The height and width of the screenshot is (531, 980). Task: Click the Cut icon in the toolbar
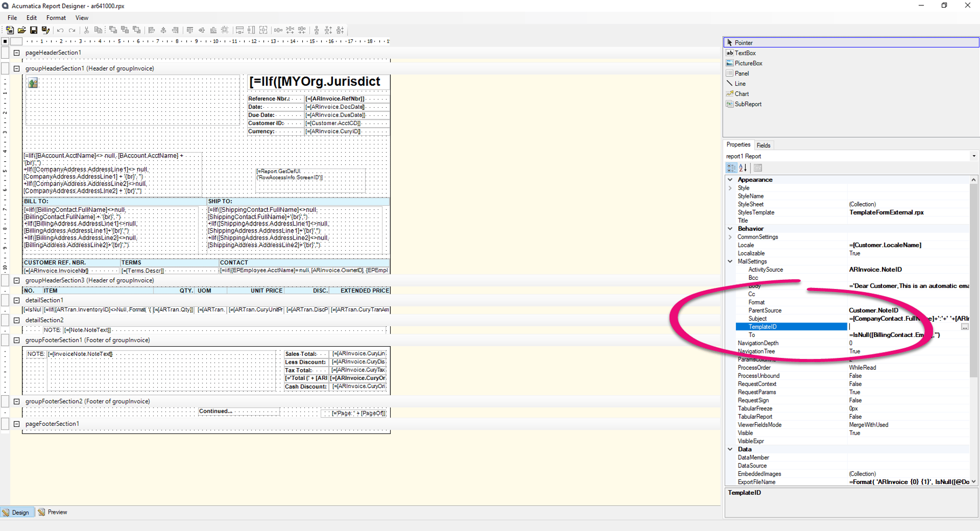pos(86,30)
